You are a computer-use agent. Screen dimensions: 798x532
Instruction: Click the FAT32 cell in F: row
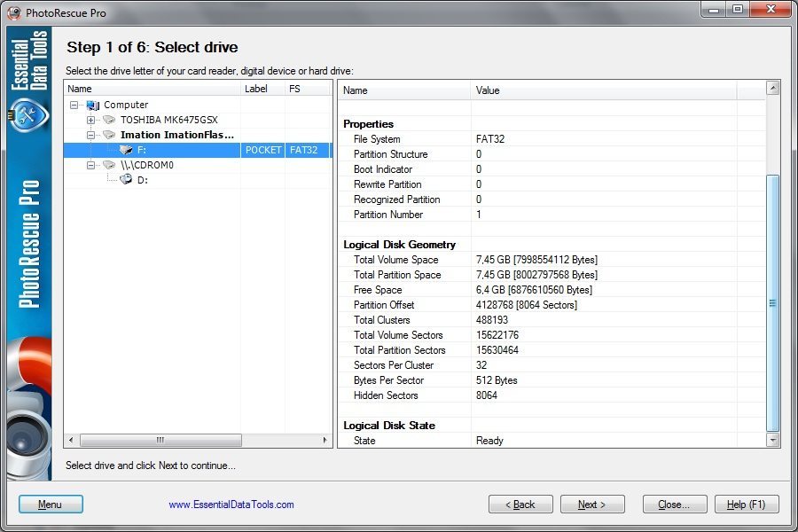(307, 150)
